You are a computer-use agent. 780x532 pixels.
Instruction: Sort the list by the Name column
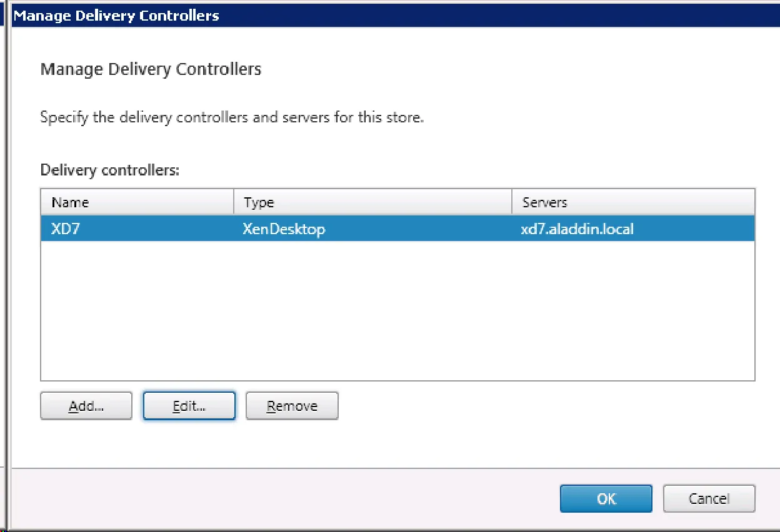pyautogui.click(x=137, y=202)
